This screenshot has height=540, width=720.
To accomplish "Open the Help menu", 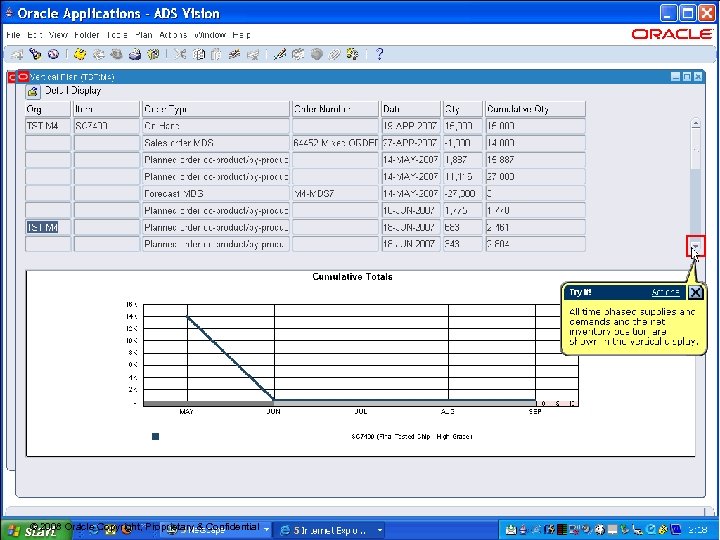I will [241, 35].
